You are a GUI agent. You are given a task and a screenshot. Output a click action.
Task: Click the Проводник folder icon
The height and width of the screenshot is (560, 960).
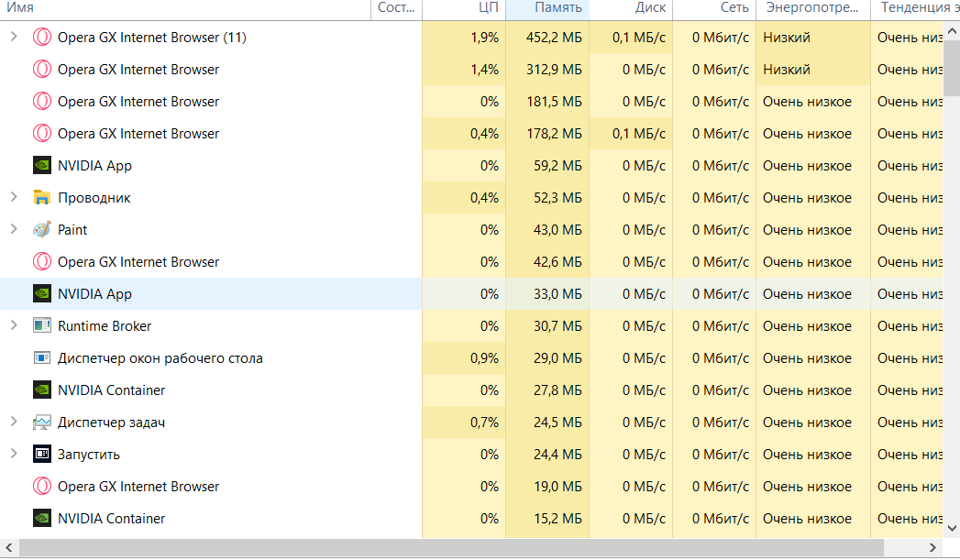[41, 198]
